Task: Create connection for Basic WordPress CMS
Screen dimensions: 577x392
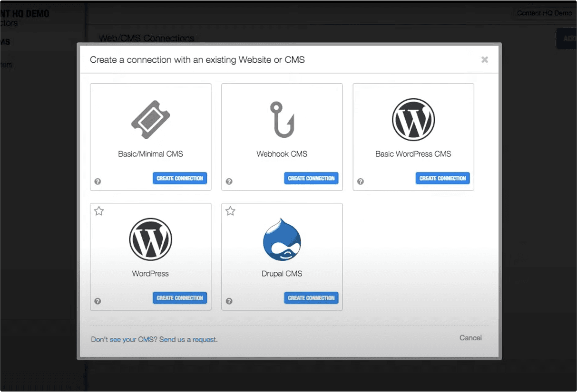Action: point(442,178)
